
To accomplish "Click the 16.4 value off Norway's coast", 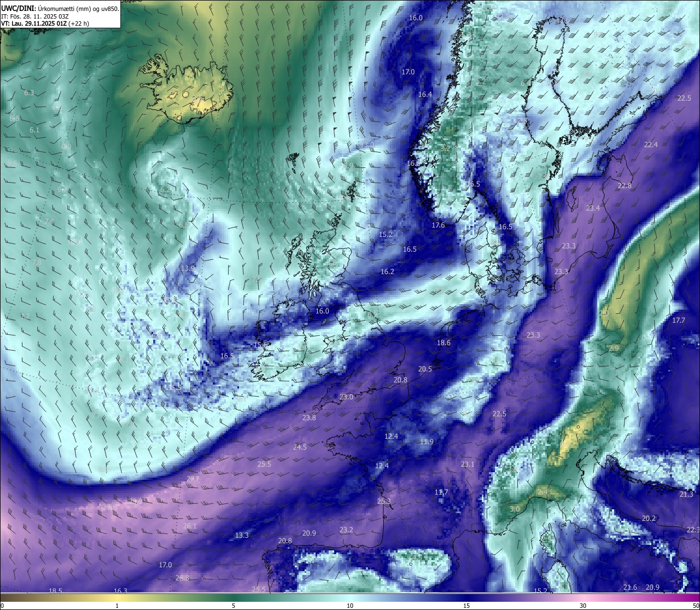I will (x=425, y=95).
